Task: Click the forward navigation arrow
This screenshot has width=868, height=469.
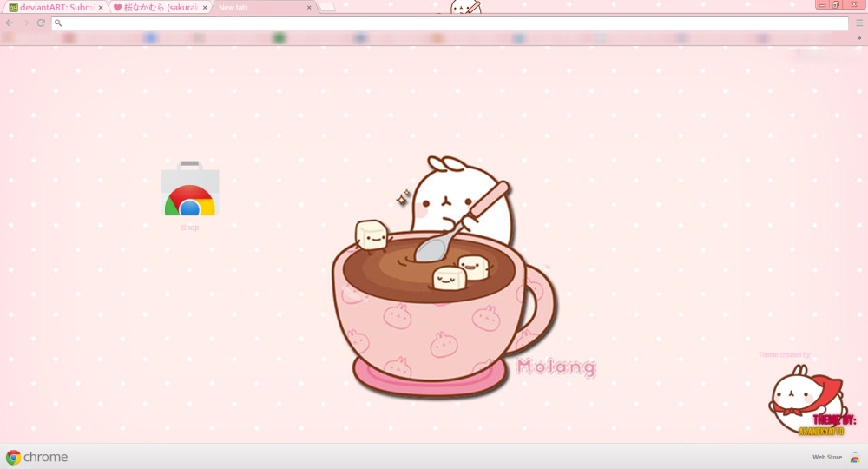Action: coord(25,23)
